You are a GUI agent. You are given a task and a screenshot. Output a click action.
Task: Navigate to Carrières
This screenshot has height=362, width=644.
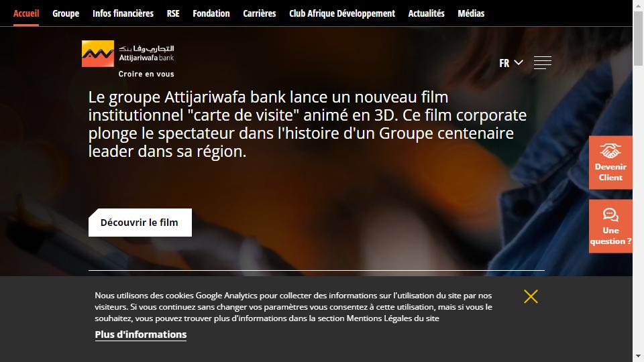pyautogui.click(x=260, y=13)
